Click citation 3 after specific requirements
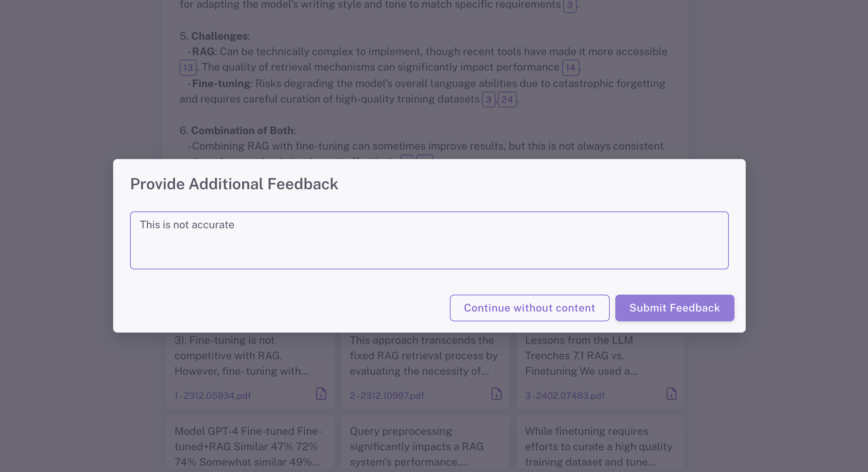The height and width of the screenshot is (472, 868). (569, 5)
